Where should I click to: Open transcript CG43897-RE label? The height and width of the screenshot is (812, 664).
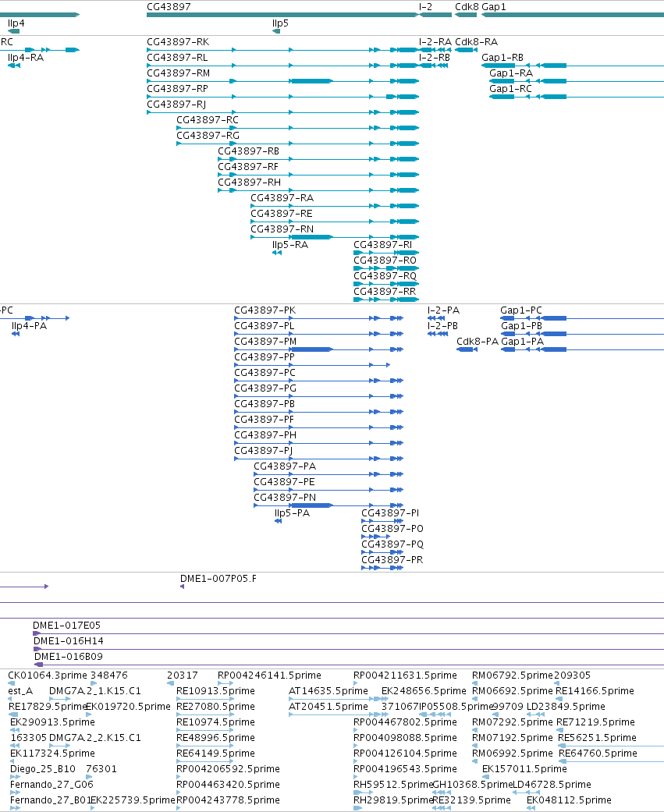point(281,214)
